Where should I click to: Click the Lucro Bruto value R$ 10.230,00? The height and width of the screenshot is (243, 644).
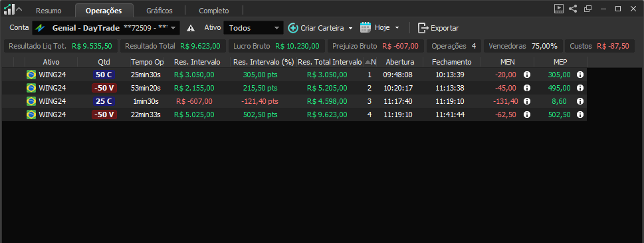point(297,46)
